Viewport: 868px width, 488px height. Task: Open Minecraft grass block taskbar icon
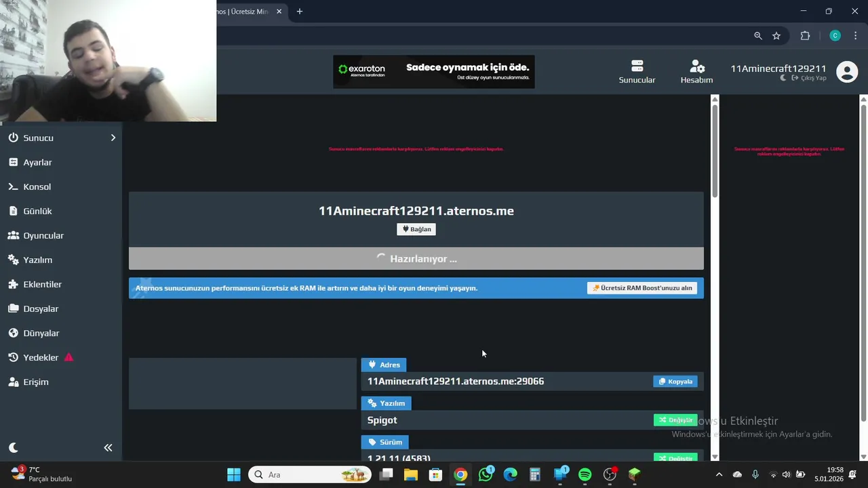pyautogui.click(x=635, y=474)
